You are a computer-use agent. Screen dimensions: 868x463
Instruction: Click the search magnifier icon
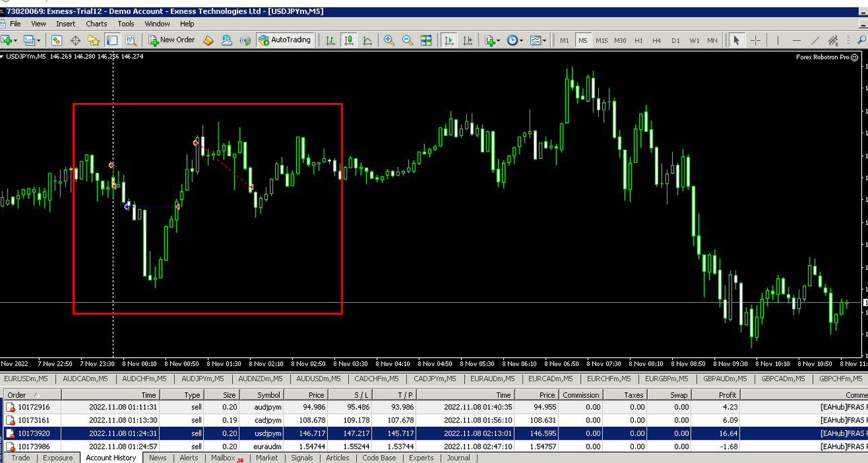[x=862, y=40]
